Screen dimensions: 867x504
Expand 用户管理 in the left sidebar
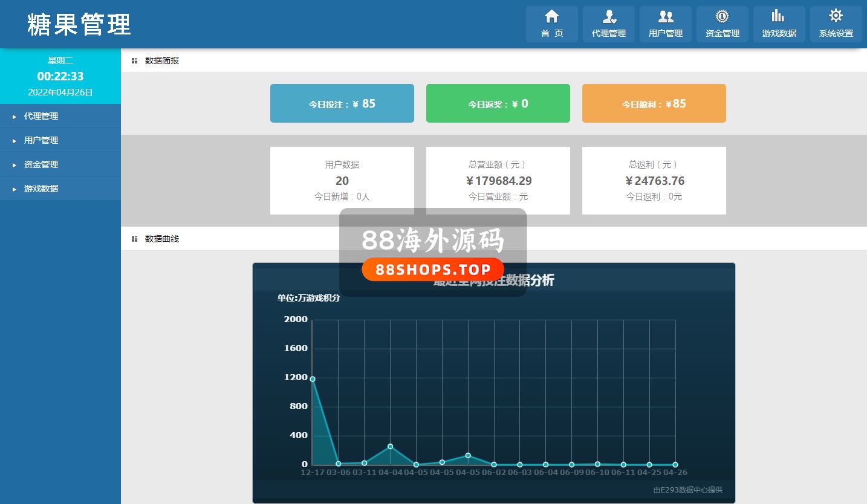point(41,140)
